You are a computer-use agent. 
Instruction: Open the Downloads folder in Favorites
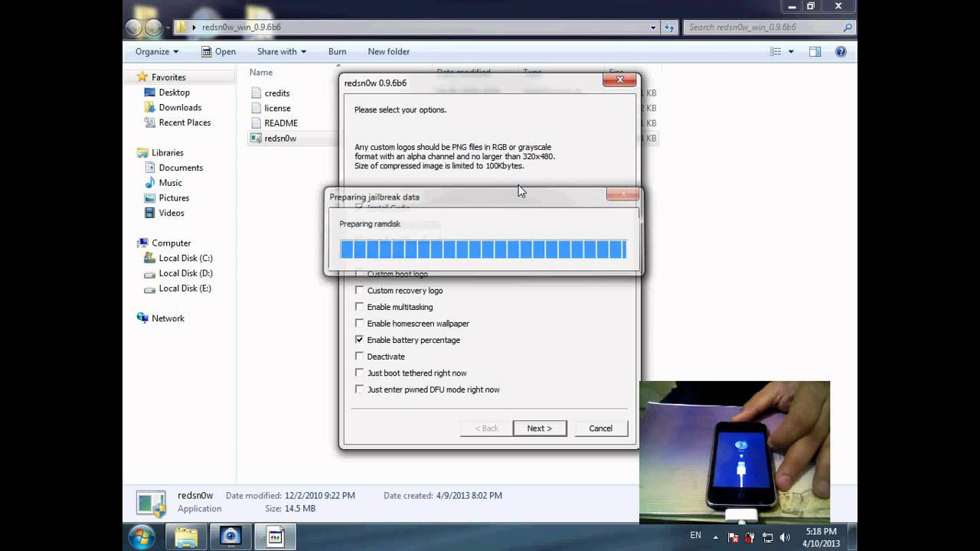(180, 108)
